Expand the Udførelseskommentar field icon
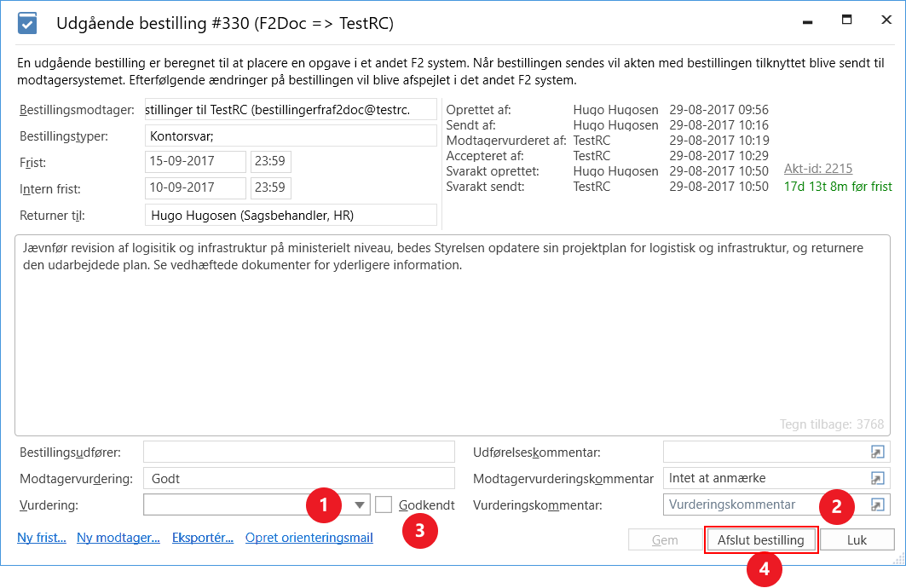906x588 pixels. click(877, 453)
